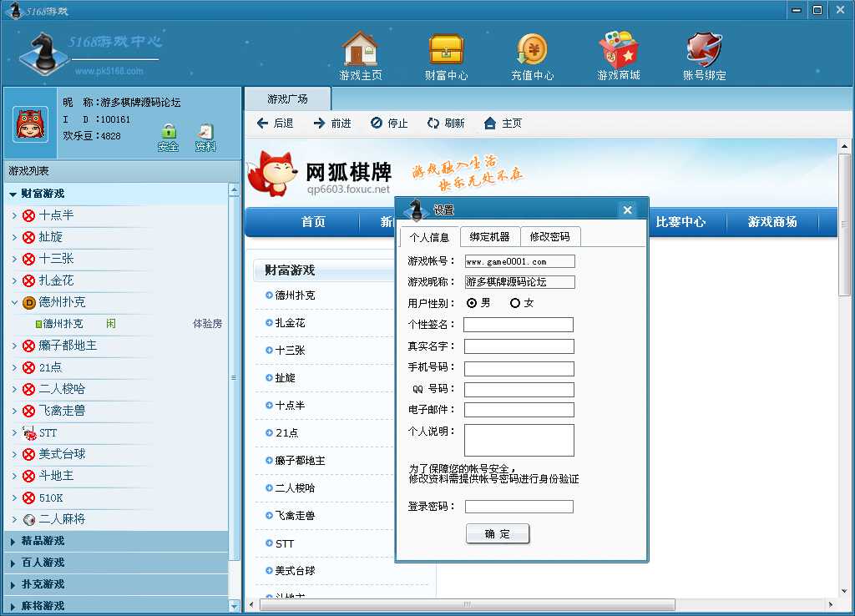Open the 飞禽走兽 link on the web page
This screenshot has width=855, height=616.
pyautogui.click(x=295, y=516)
